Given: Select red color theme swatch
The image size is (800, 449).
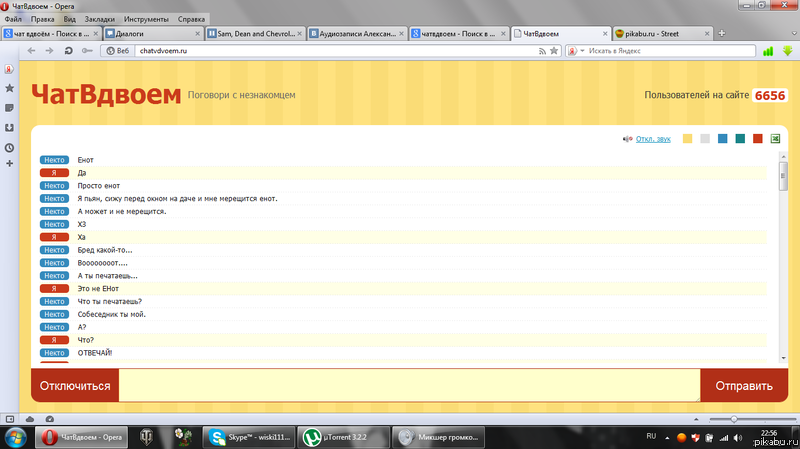Looking at the screenshot, I should 758,139.
